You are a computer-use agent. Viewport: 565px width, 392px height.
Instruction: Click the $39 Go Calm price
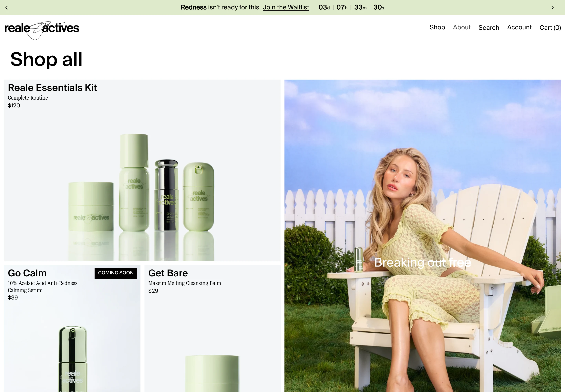(x=13, y=298)
